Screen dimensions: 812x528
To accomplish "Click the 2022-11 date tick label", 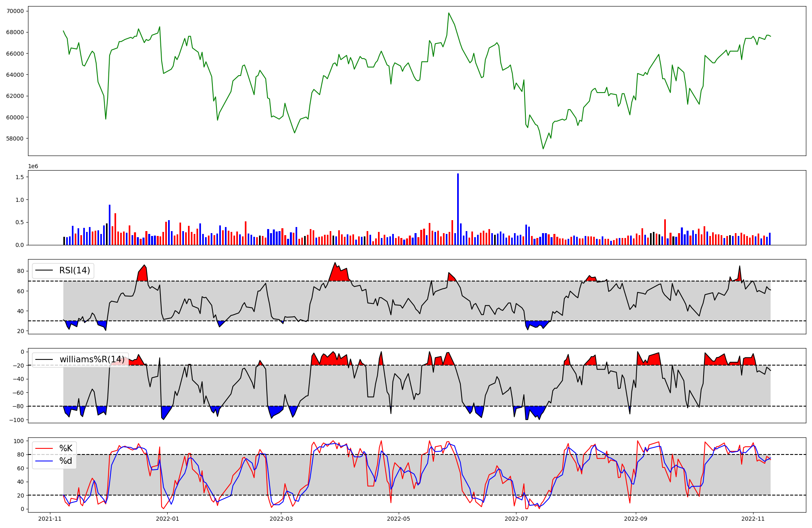I will pos(753,519).
